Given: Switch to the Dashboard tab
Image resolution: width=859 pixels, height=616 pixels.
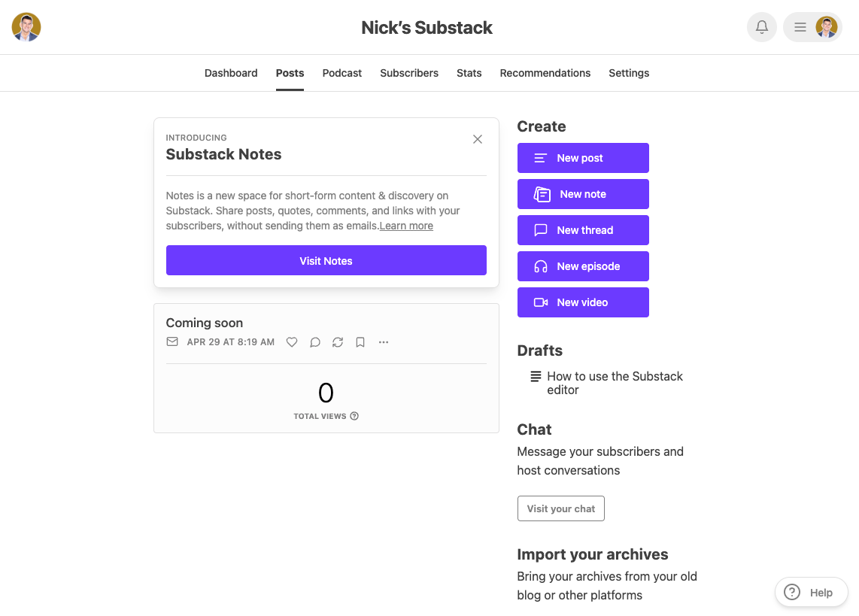Looking at the screenshot, I should 231,73.
